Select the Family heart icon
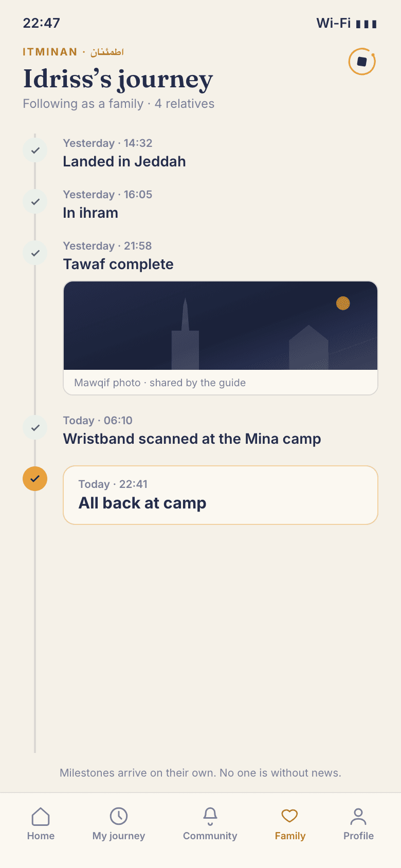The image size is (401, 868). click(290, 816)
